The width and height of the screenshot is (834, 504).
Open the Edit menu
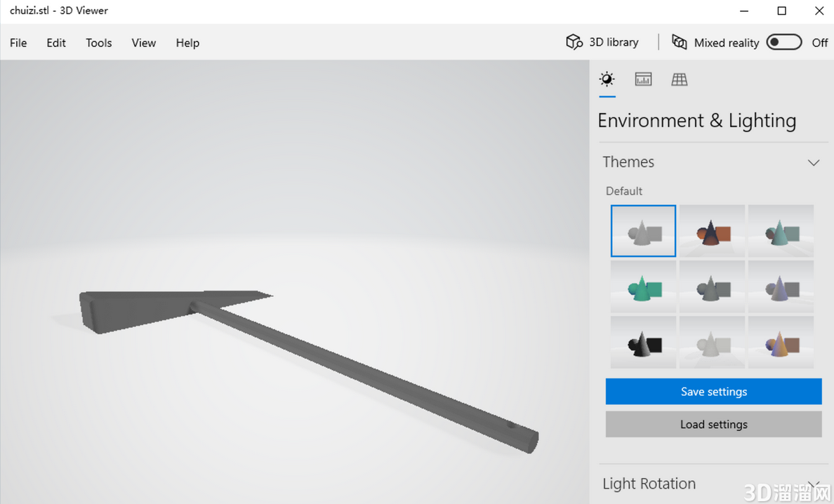56,43
